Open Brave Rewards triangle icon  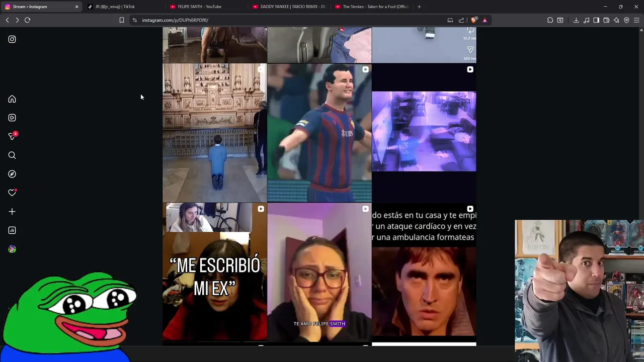coord(485,20)
